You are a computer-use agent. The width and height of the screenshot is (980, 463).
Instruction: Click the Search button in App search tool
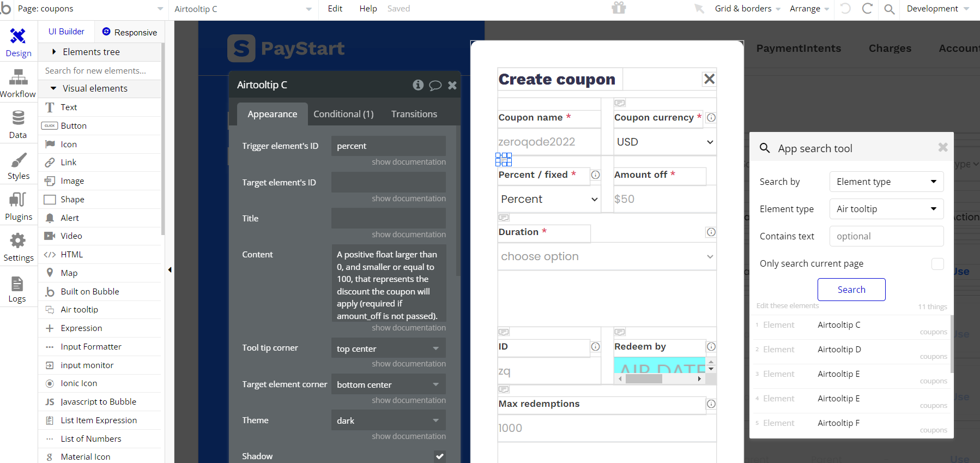[x=851, y=290]
